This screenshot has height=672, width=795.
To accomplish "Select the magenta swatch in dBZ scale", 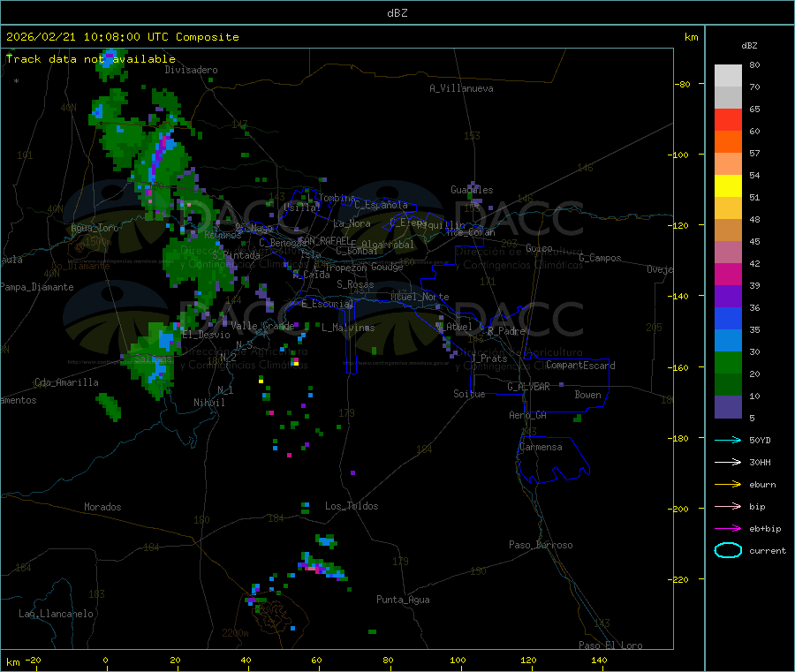I will [728, 274].
